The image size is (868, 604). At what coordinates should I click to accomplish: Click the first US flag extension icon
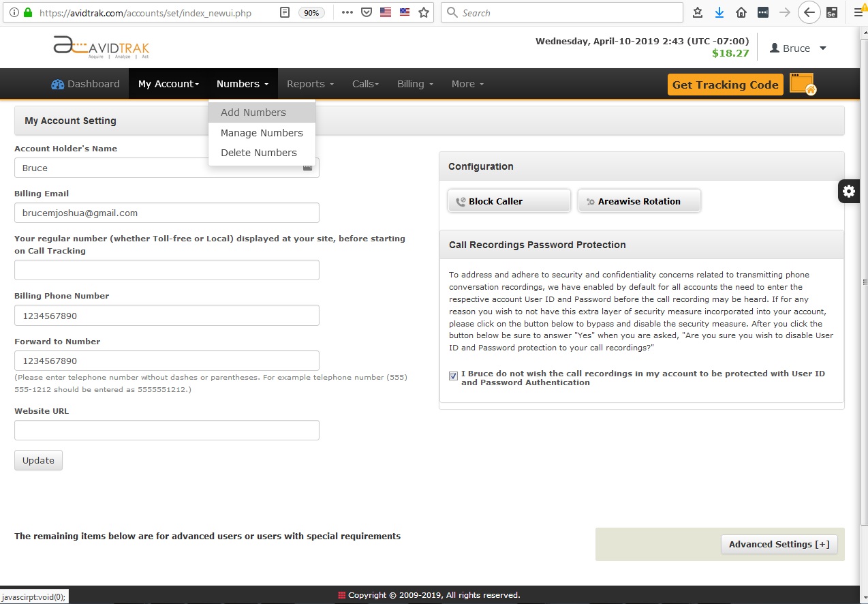pyautogui.click(x=386, y=12)
